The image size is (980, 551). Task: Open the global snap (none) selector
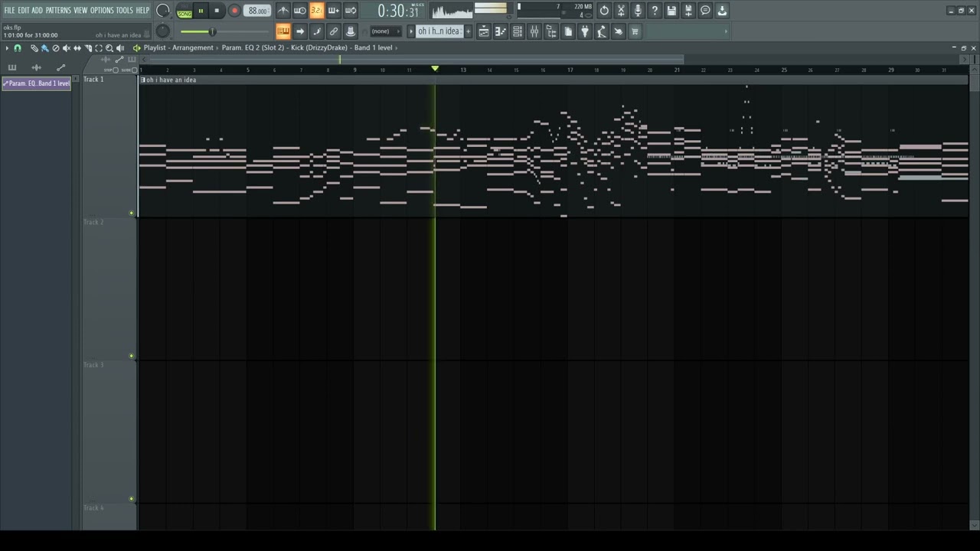click(385, 31)
